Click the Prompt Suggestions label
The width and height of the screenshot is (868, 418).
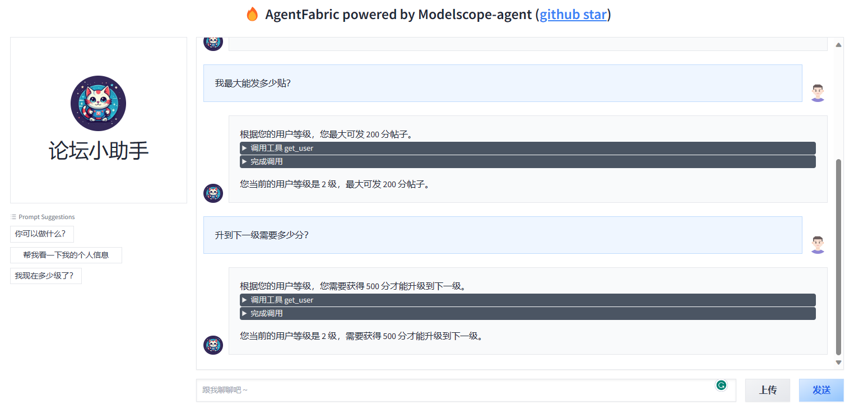(47, 217)
